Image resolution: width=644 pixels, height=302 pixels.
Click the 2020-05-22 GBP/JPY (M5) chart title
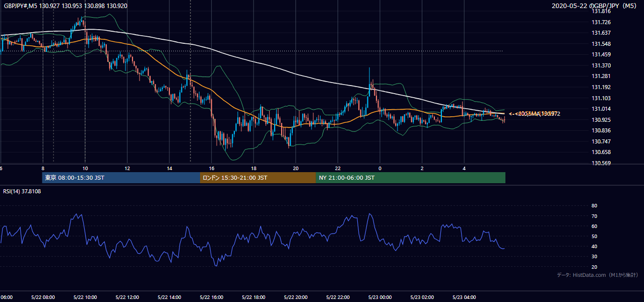click(x=595, y=6)
